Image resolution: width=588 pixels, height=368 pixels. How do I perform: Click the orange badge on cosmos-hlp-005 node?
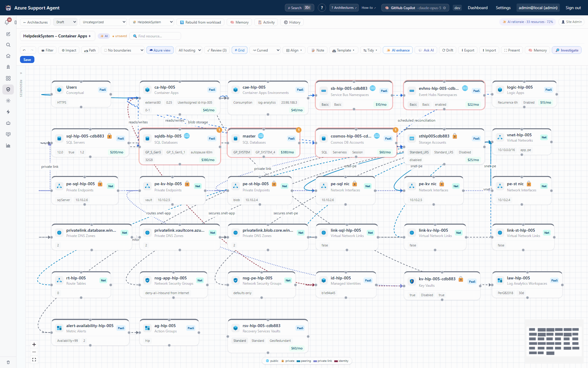coord(395,130)
